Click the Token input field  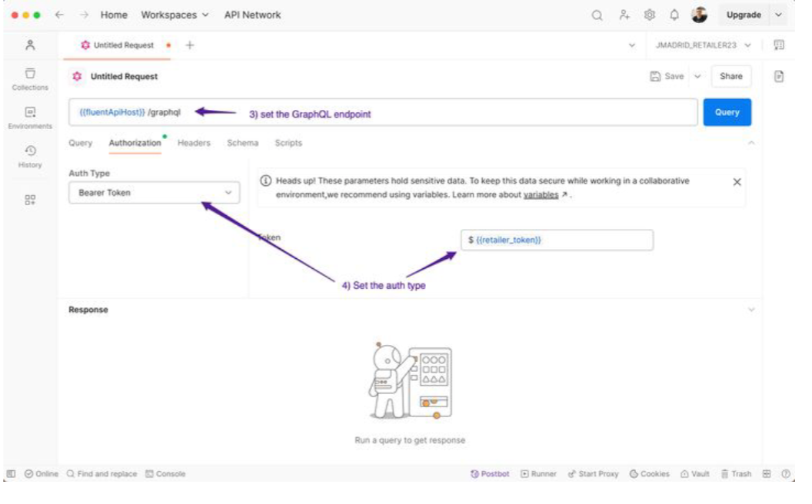point(557,240)
